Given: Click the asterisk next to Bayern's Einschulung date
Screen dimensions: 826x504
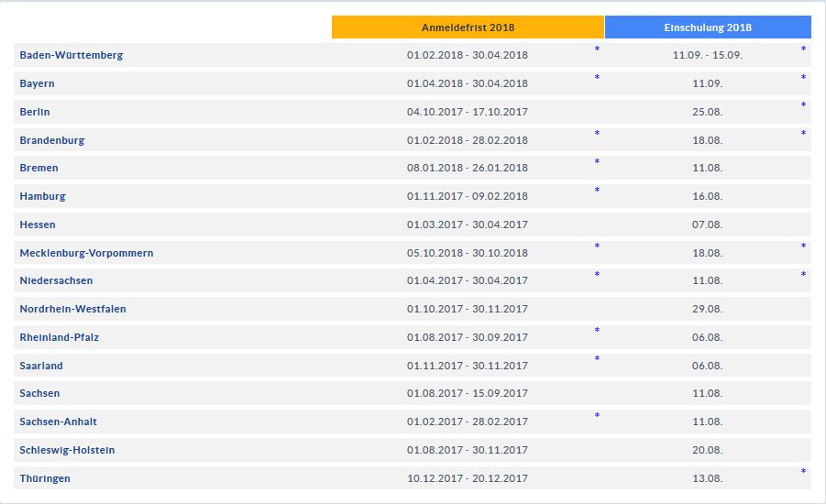Looking at the screenshot, I should (803, 78).
